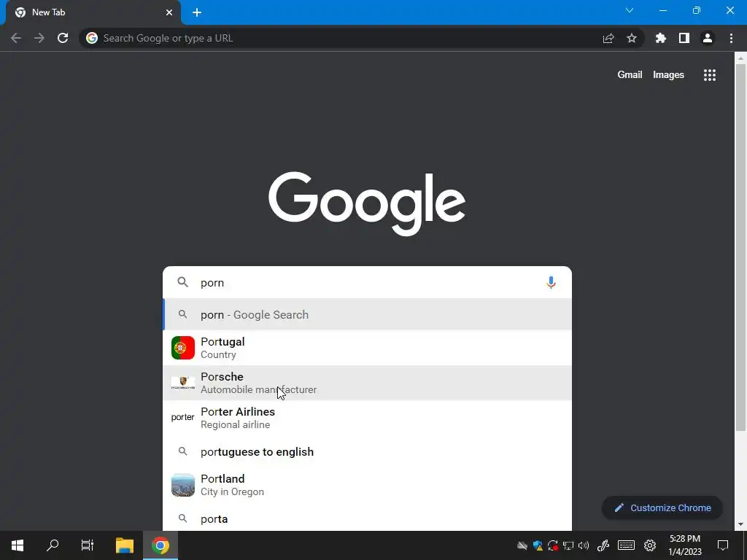Click the Chrome taskbar icon
The image size is (747, 560).
[x=160, y=545]
